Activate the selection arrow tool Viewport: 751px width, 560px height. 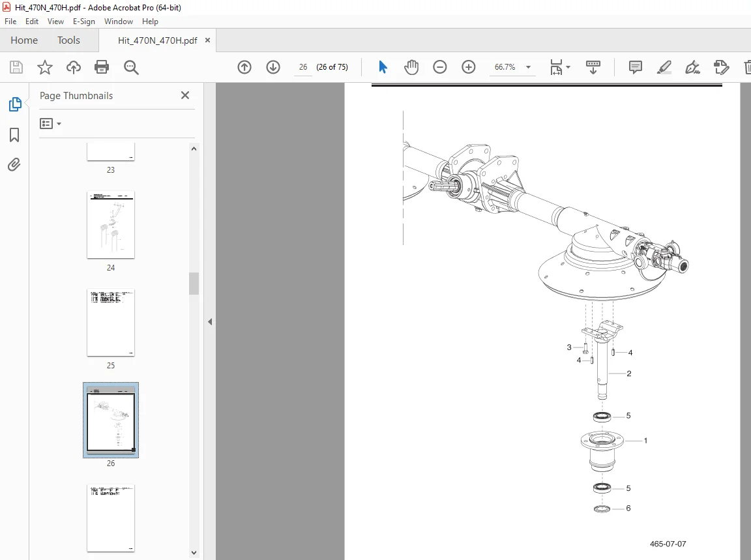pyautogui.click(x=383, y=67)
